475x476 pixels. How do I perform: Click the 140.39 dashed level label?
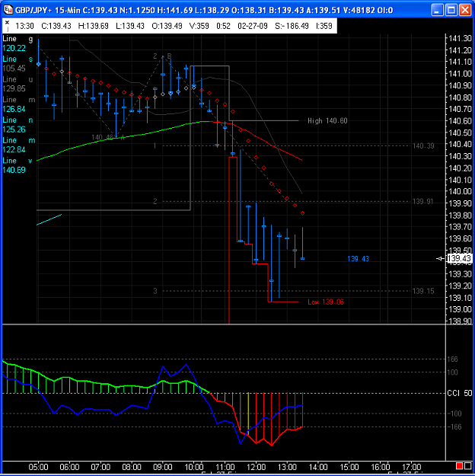423,146
